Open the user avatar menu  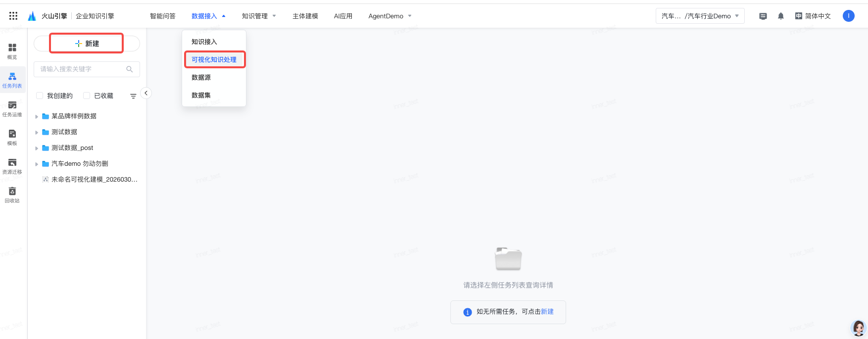click(x=849, y=16)
